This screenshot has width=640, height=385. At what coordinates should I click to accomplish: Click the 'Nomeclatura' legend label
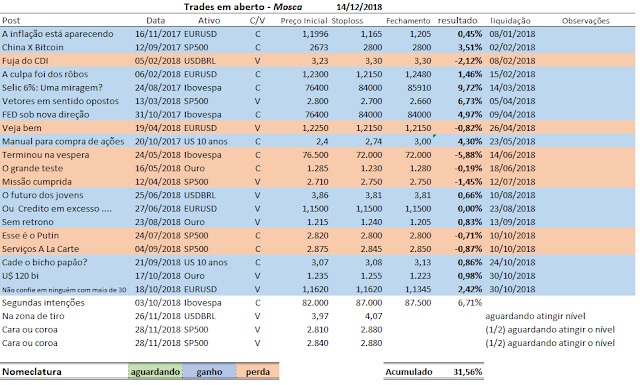(32, 372)
